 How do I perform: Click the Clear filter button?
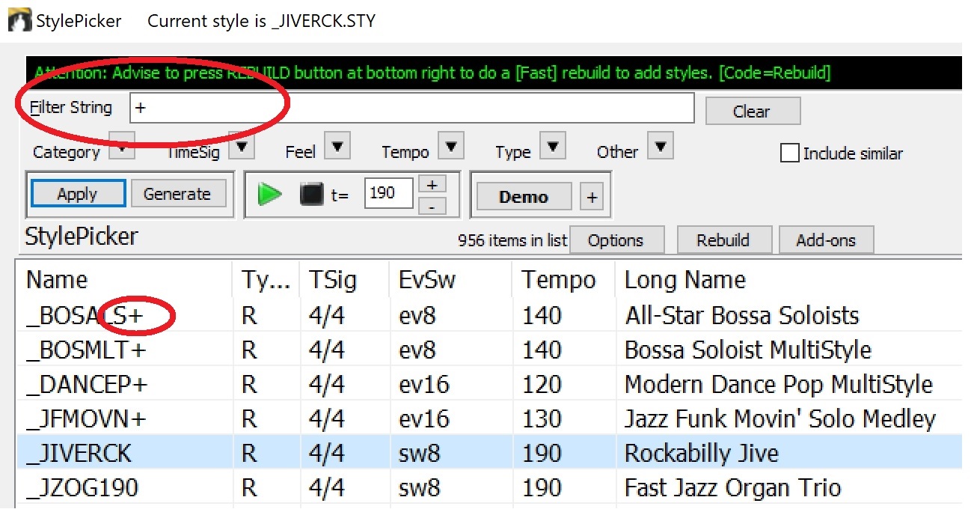[x=752, y=112]
